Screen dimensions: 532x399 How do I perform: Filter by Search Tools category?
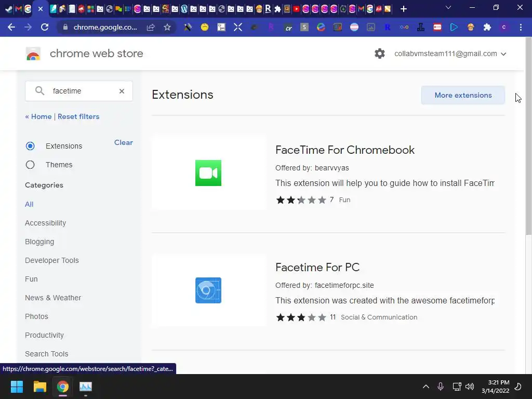pyautogui.click(x=46, y=353)
